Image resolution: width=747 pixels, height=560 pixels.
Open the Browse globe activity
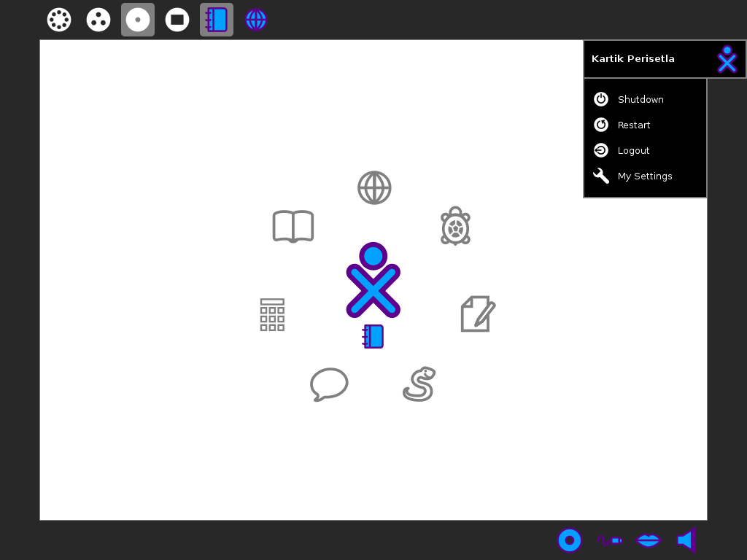374,187
